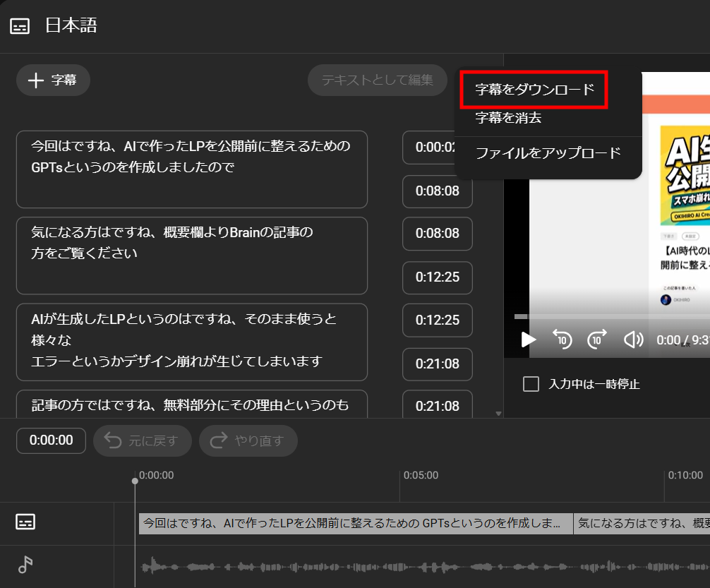Screen dimensions: 710x588
Task: Edit caption starting with 記事の方ではですね
Action: (191, 404)
